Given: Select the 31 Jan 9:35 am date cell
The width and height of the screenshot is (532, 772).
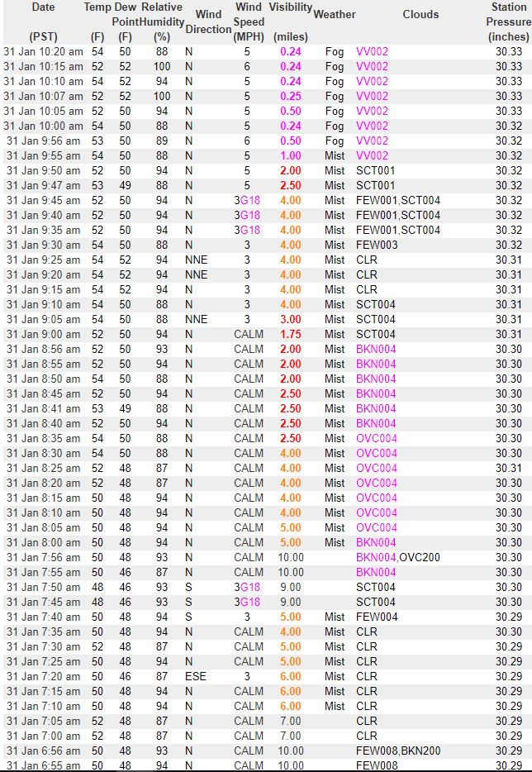Looking at the screenshot, I should click(x=43, y=231).
